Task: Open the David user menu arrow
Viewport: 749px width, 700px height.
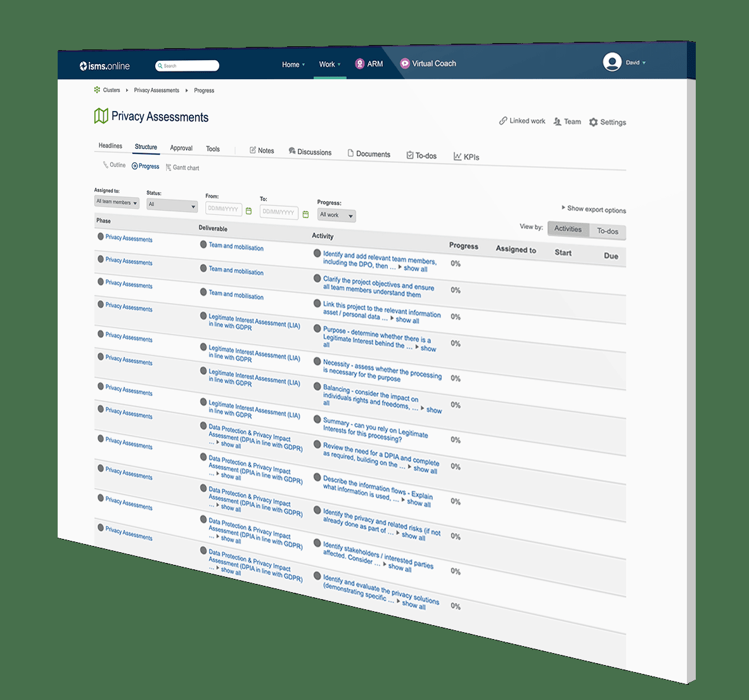Action: point(644,63)
